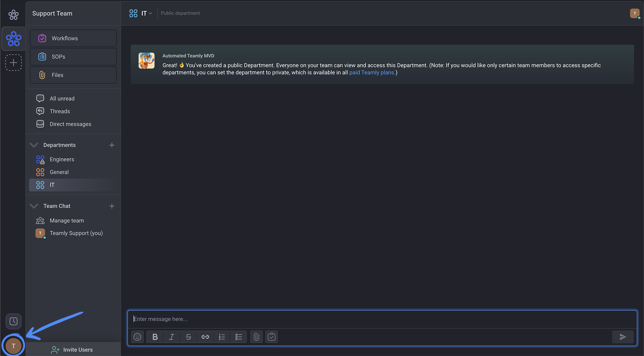
Task: Toggle strikethrough formatting
Action: (188, 337)
